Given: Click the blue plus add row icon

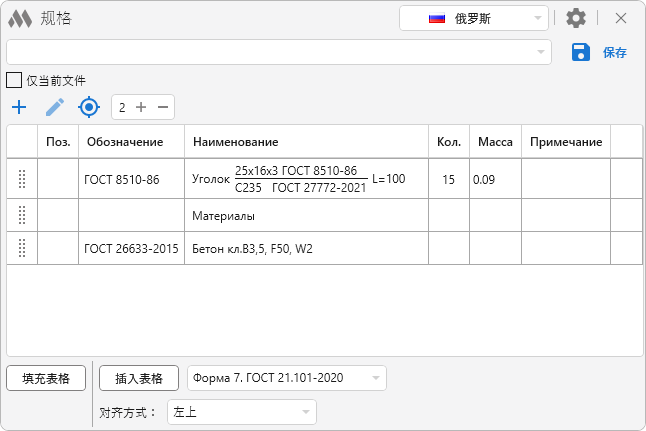Looking at the screenshot, I should pyautogui.click(x=18, y=107).
